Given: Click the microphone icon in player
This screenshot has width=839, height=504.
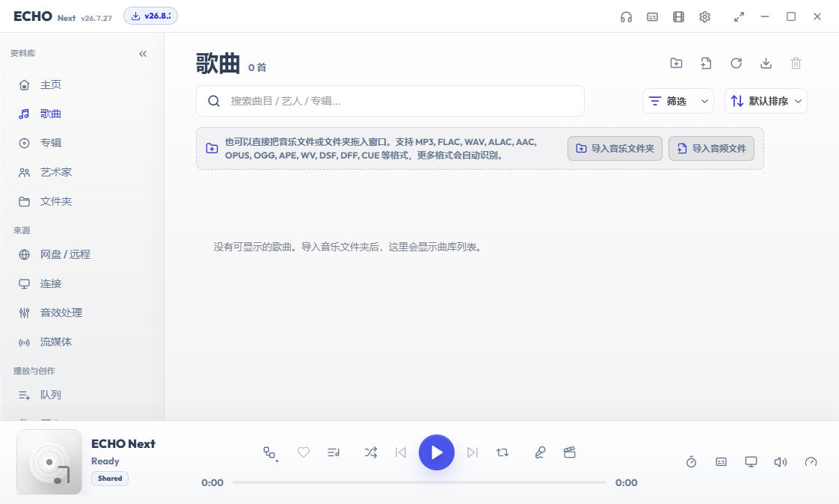Looking at the screenshot, I should tap(540, 452).
